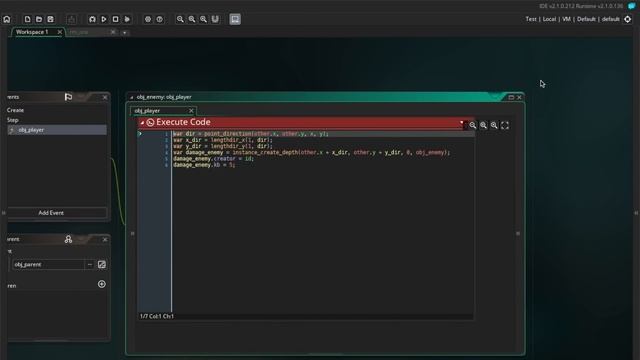640x360 pixels.
Task: Toggle the docking magnet icon
Action: 215,19
